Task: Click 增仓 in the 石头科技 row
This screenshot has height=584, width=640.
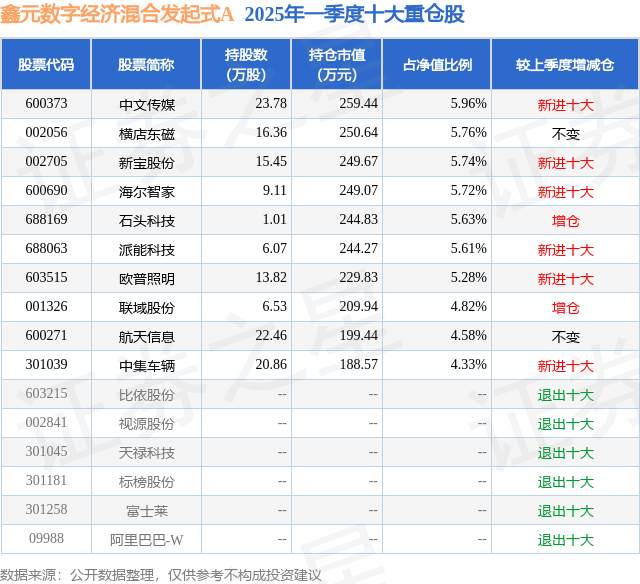Action: tap(565, 221)
